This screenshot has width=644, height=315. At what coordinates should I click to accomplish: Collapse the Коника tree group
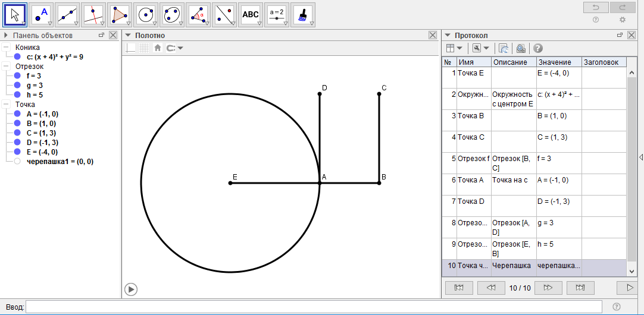pyautogui.click(x=6, y=48)
